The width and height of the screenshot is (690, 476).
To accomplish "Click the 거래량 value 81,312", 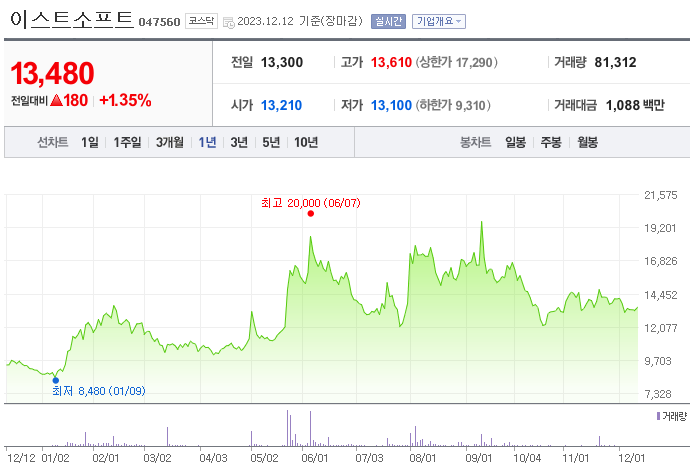I will [615, 62].
